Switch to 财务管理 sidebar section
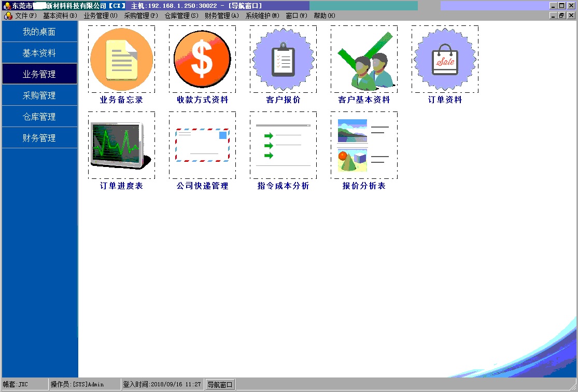This screenshot has height=392, width=578. click(x=39, y=138)
